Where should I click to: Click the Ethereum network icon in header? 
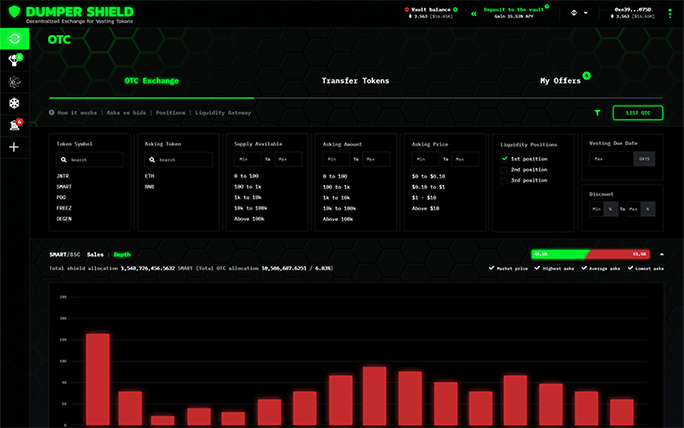(574, 13)
